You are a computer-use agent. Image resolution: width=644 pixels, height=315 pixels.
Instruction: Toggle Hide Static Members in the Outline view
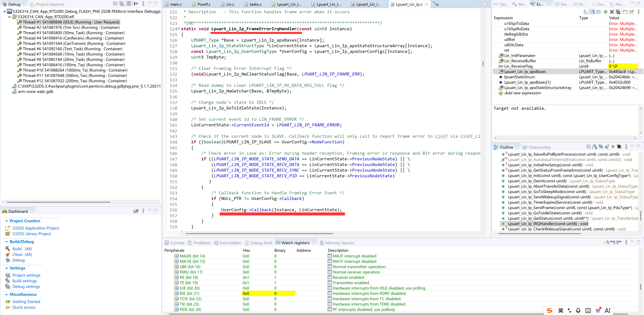pos(607,147)
